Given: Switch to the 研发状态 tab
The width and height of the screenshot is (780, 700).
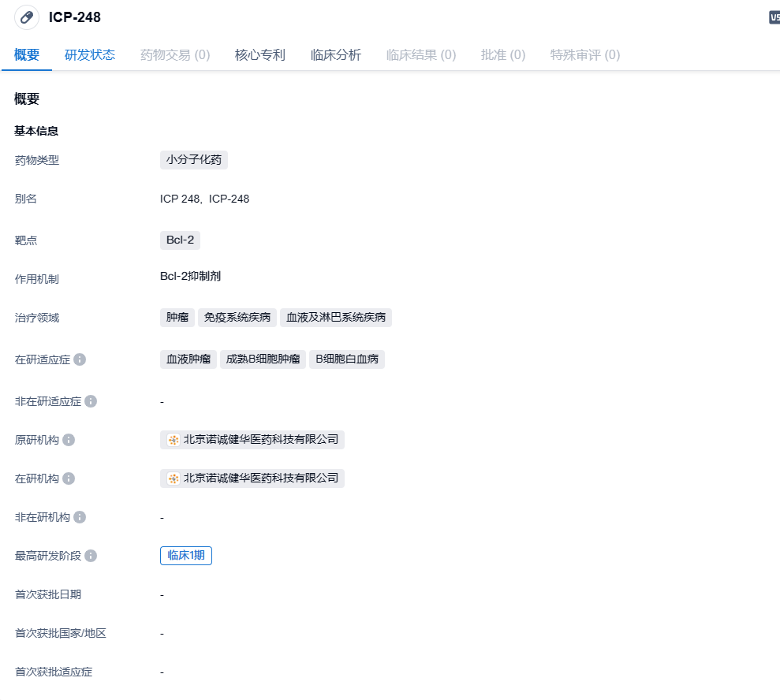Looking at the screenshot, I should (x=90, y=55).
